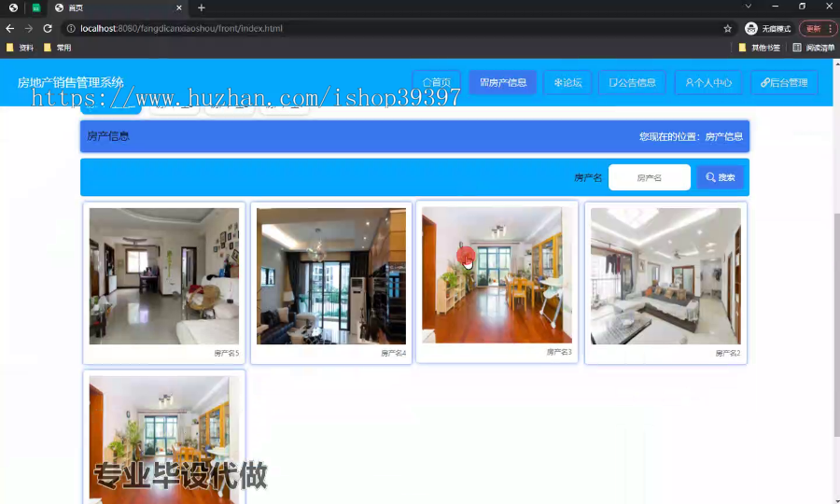The width and height of the screenshot is (840, 504).
Task: Click the browser forward arrow
Action: pyautogui.click(x=28, y=28)
